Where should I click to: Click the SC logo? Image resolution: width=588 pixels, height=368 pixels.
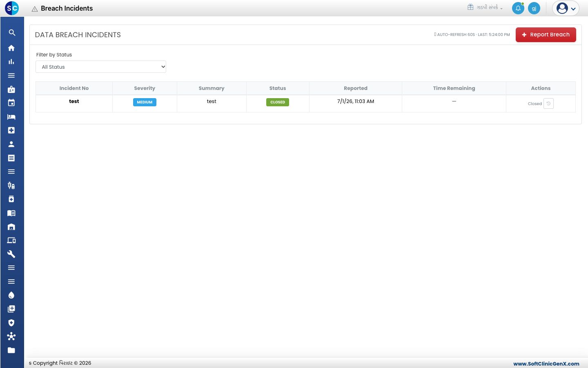(x=12, y=8)
